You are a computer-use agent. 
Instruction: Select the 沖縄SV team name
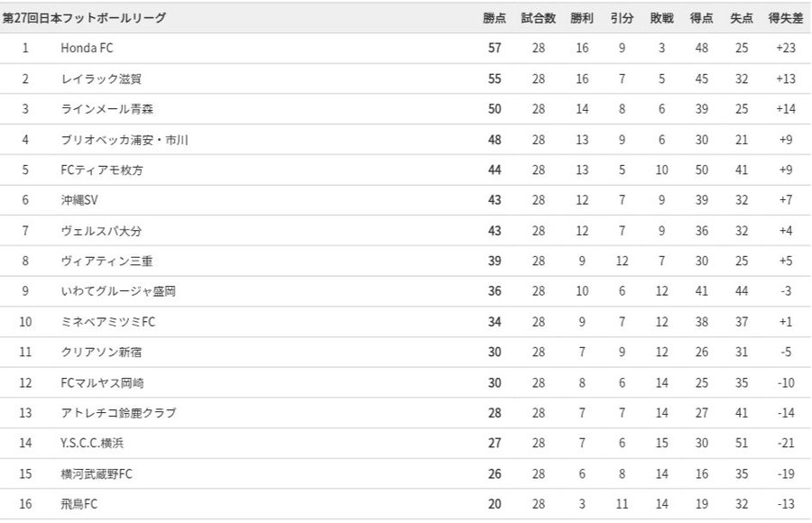click(x=78, y=200)
